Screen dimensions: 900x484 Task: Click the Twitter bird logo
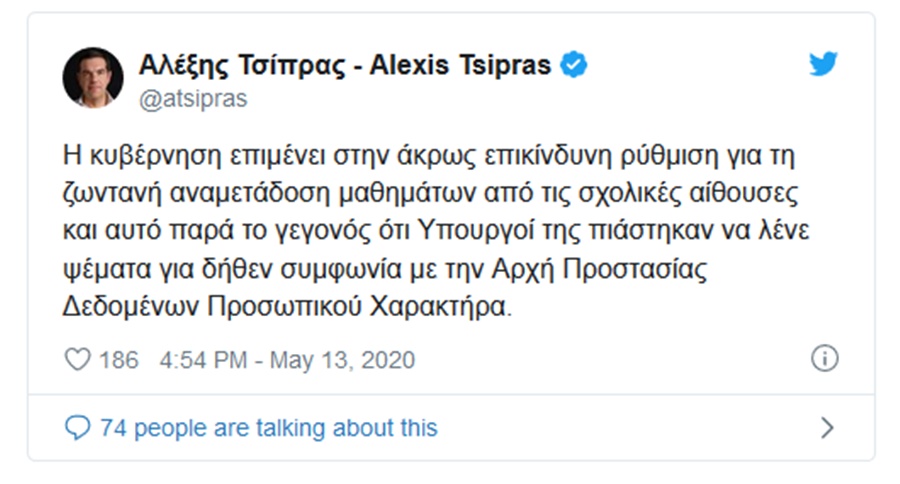point(822,65)
